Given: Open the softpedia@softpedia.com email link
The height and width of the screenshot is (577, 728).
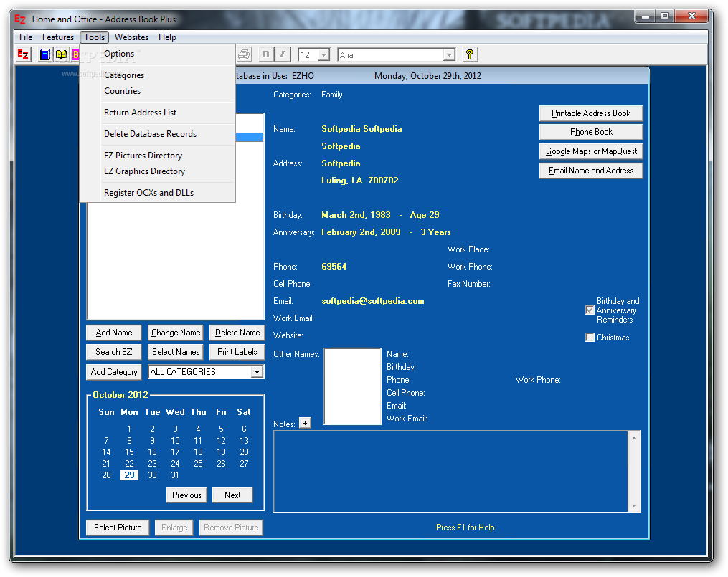Looking at the screenshot, I should (x=372, y=301).
